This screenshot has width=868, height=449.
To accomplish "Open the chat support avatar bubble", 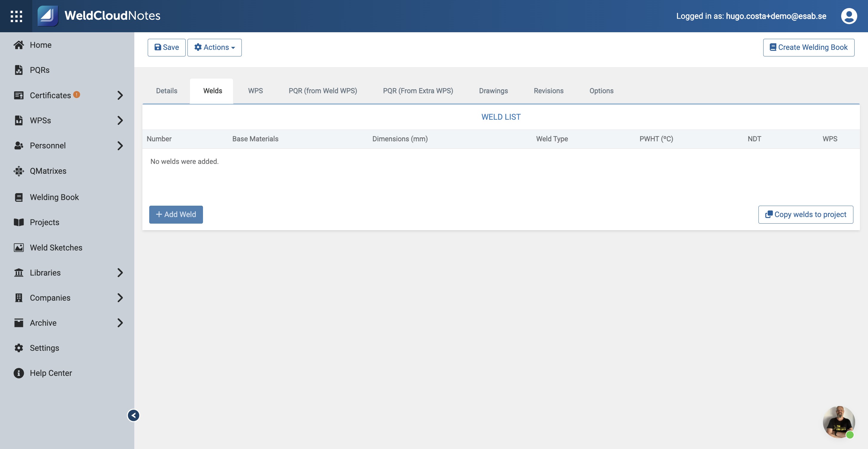I will (x=839, y=422).
